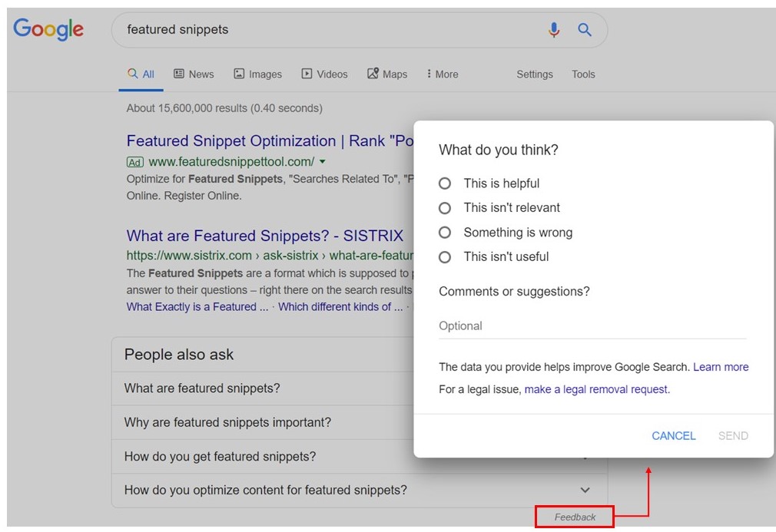Open the More menu

coord(443,74)
